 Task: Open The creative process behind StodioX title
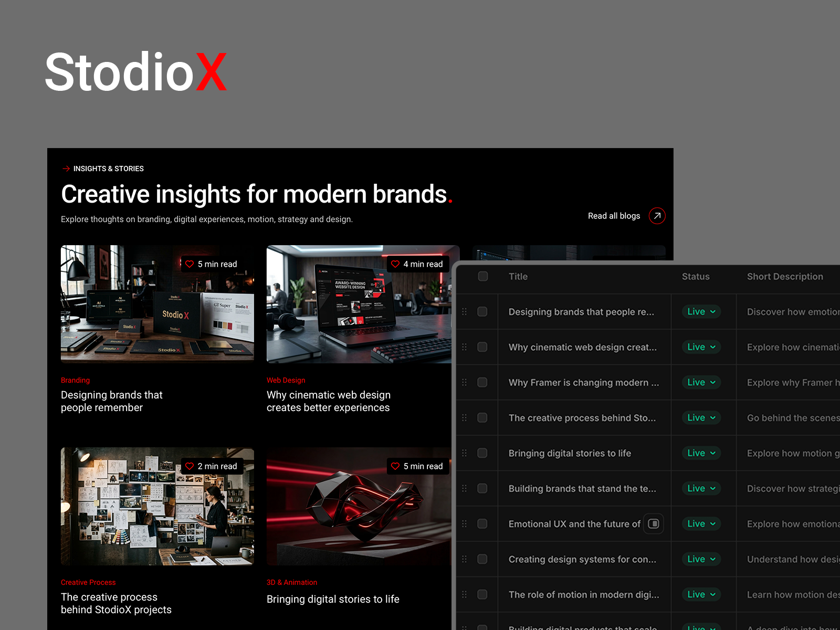pyautogui.click(x=116, y=603)
